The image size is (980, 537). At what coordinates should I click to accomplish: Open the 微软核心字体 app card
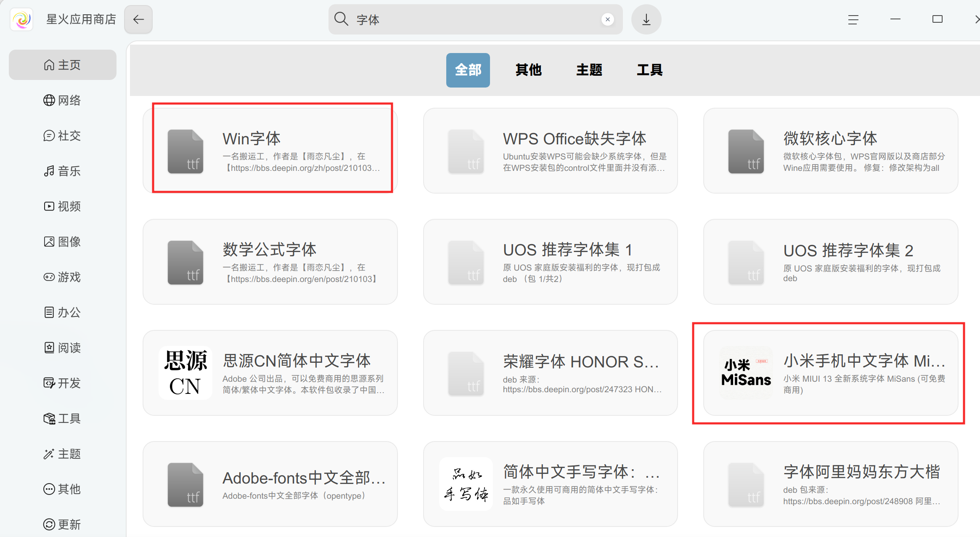(x=831, y=151)
